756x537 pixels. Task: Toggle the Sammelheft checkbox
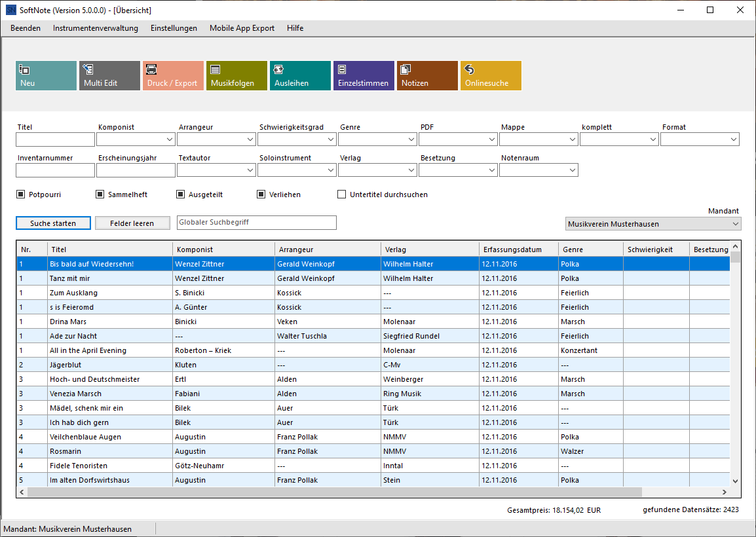(100, 194)
